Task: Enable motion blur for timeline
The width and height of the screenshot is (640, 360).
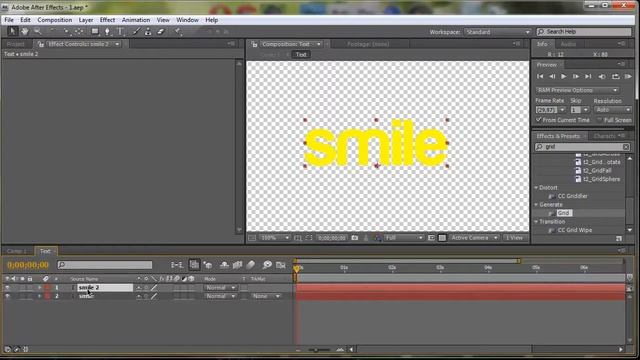Action: coord(251,265)
